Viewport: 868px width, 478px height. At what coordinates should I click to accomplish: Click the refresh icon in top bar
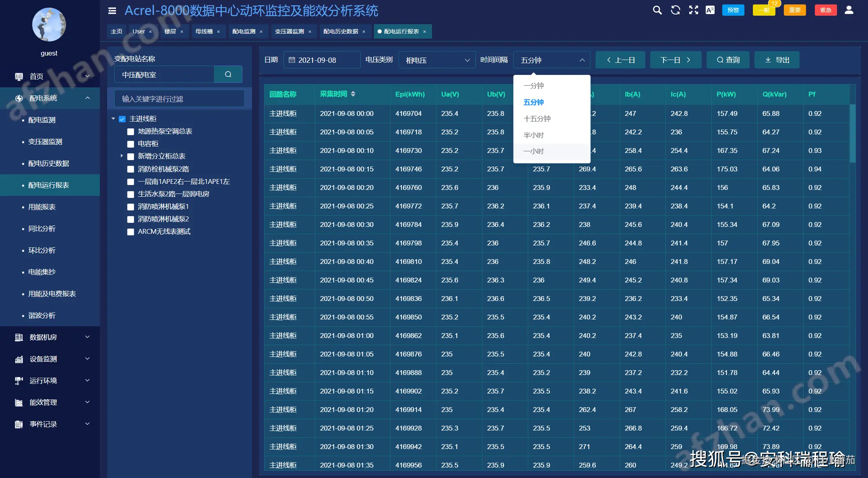[676, 10]
